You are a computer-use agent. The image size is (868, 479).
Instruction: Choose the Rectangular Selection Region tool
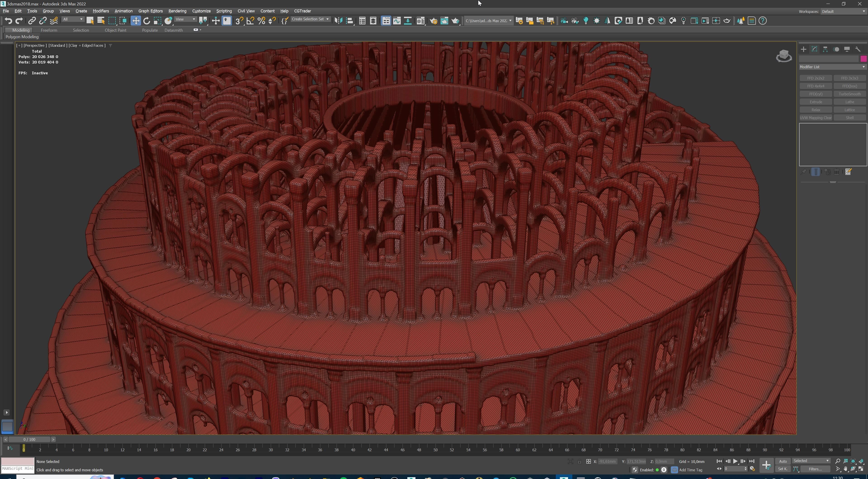(x=112, y=21)
